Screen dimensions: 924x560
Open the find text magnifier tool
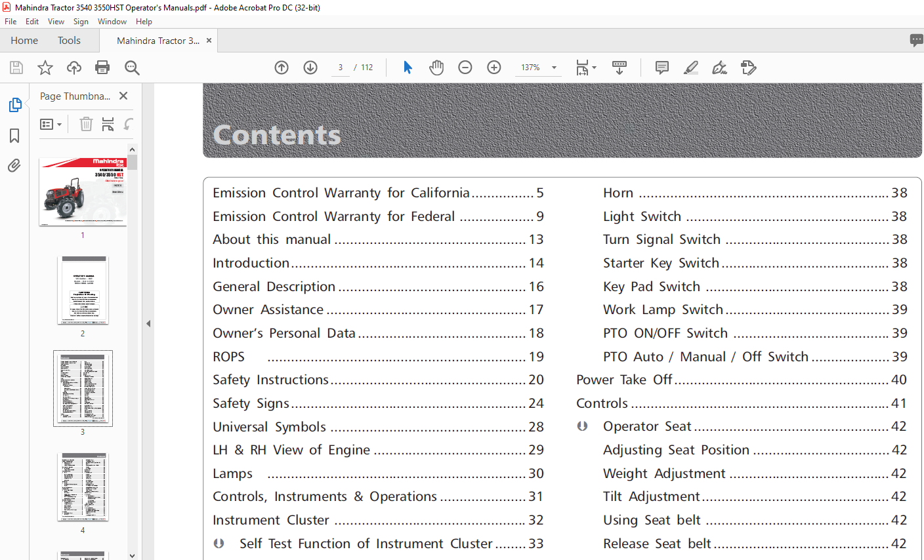pyautogui.click(x=132, y=68)
